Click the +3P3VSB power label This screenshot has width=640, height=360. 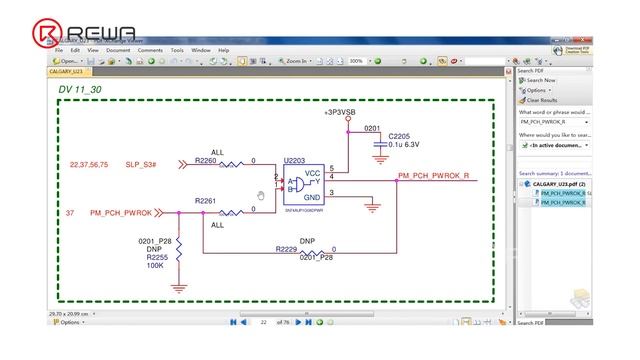coord(340,112)
